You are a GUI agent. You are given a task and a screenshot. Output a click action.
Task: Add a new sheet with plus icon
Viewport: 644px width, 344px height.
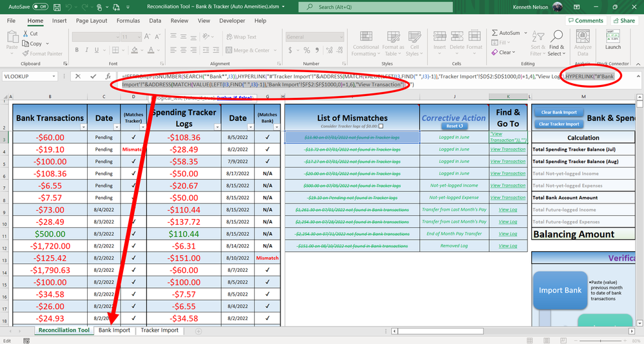pyautogui.click(x=199, y=331)
